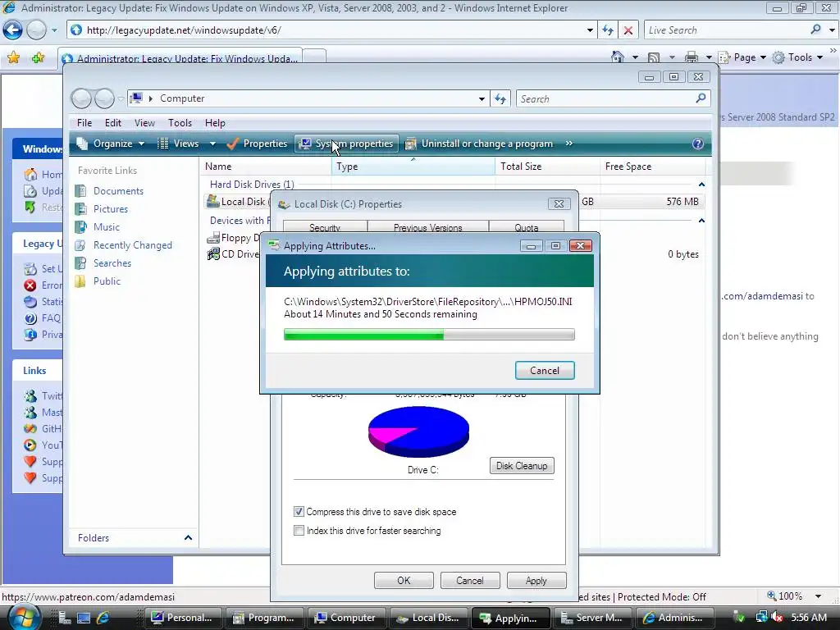840x630 pixels.
Task: Sort by the Type column
Action: click(413, 167)
